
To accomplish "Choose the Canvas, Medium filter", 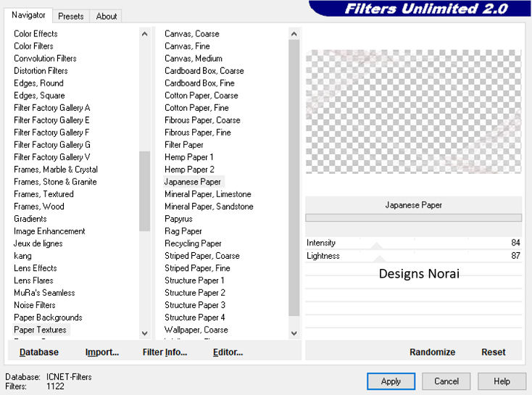I will coord(194,59).
